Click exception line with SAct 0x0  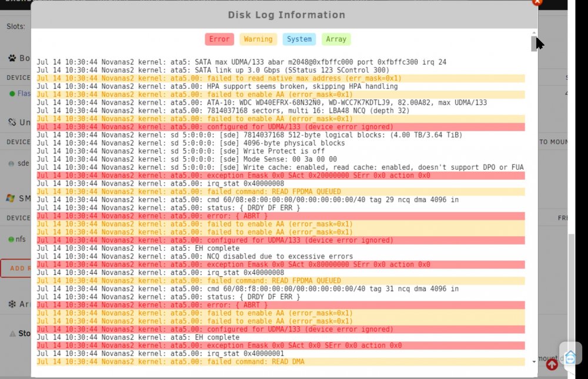pyautogui.click(x=280, y=346)
